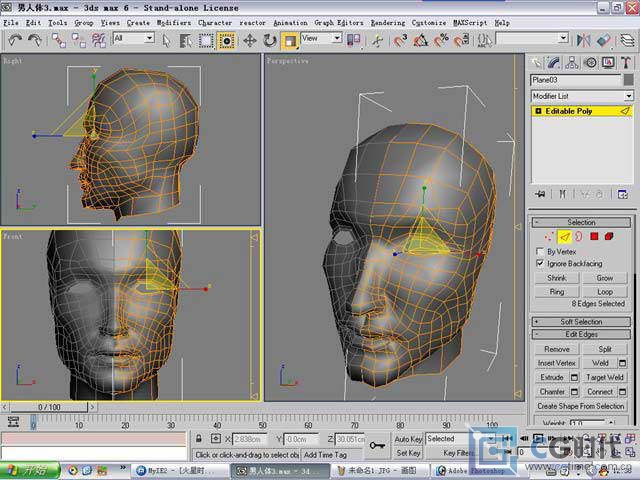Switch to the Utilities command panel tab
This screenshot has width=640, height=480.
point(626,63)
